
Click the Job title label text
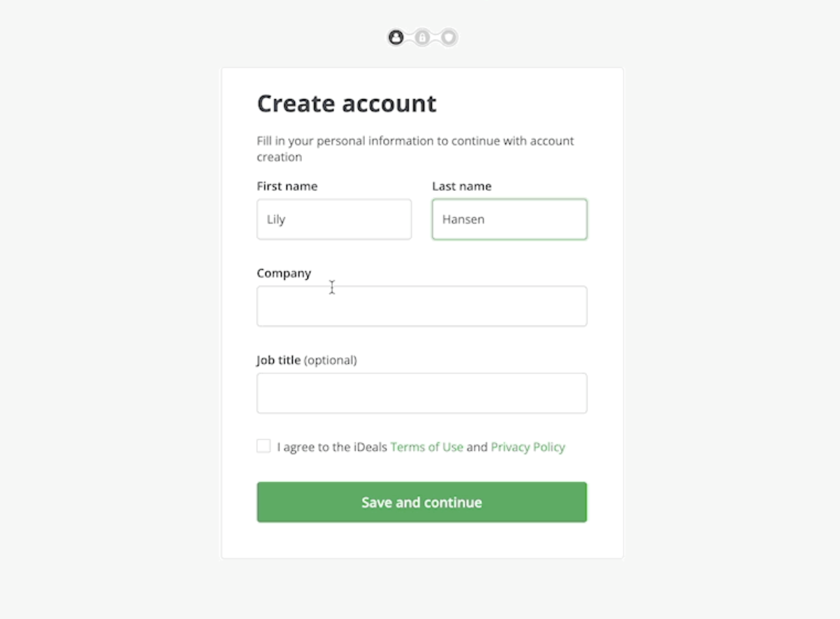tap(279, 361)
